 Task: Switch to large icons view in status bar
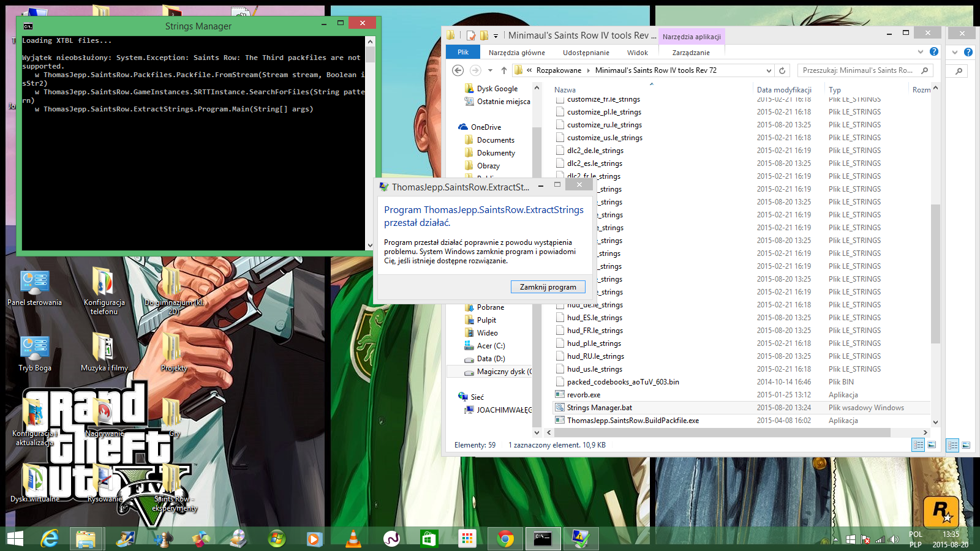point(932,445)
